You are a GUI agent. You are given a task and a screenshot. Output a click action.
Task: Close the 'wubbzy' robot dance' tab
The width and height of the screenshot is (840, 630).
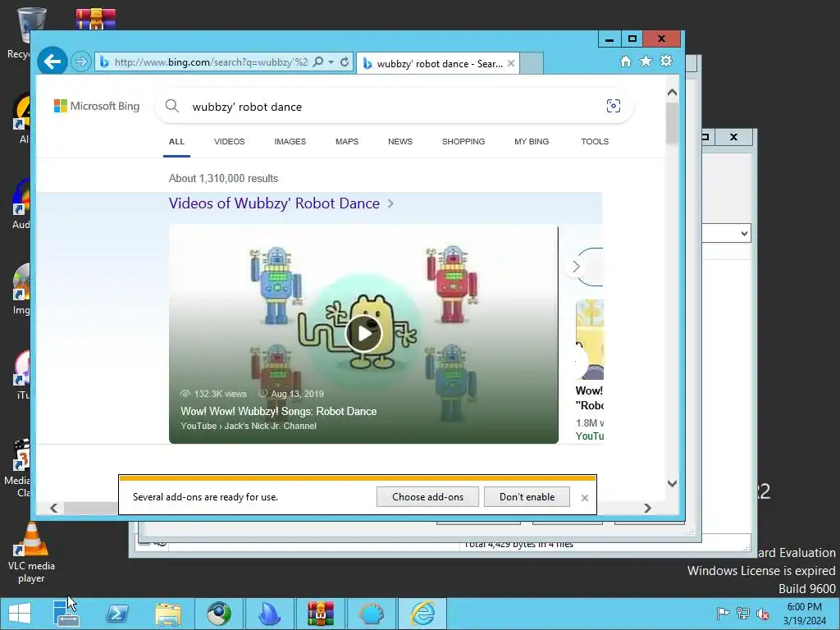point(510,63)
